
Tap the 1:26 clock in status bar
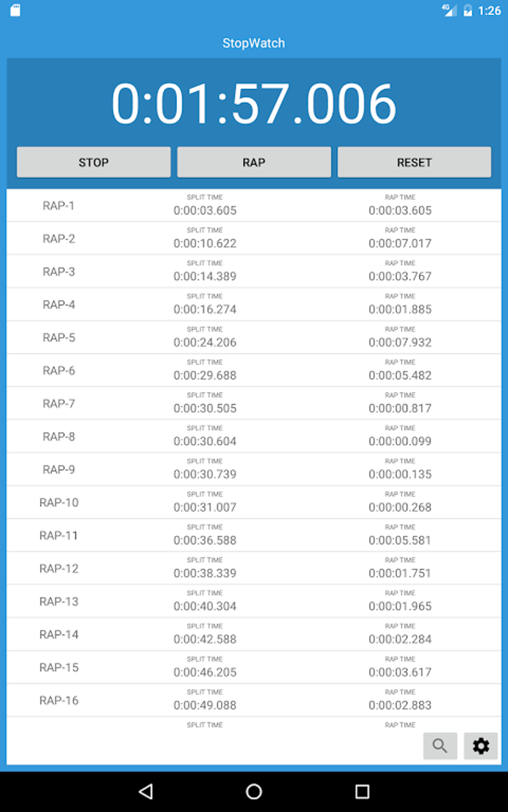click(x=489, y=11)
